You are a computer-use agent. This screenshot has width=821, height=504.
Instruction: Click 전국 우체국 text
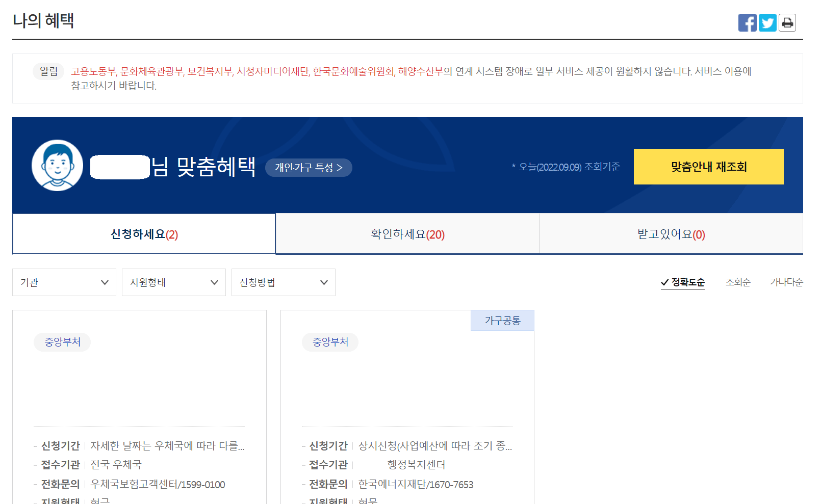[x=116, y=465]
